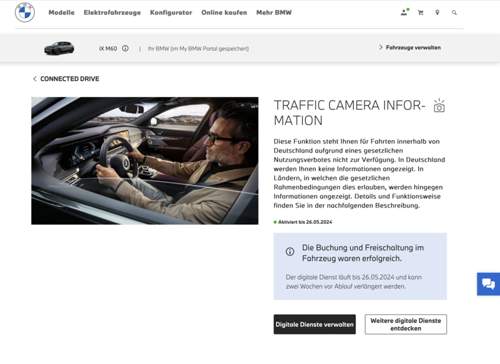Click the iX M60 model name

click(x=108, y=48)
